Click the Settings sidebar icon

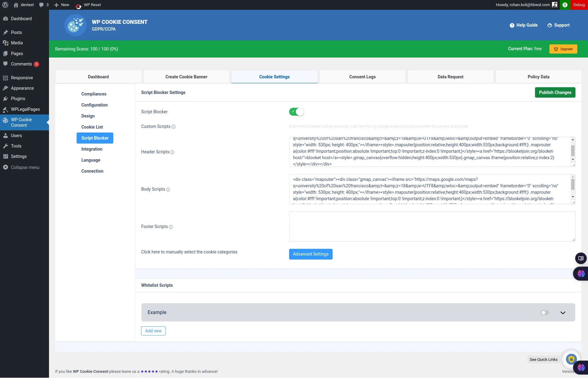click(x=6, y=156)
